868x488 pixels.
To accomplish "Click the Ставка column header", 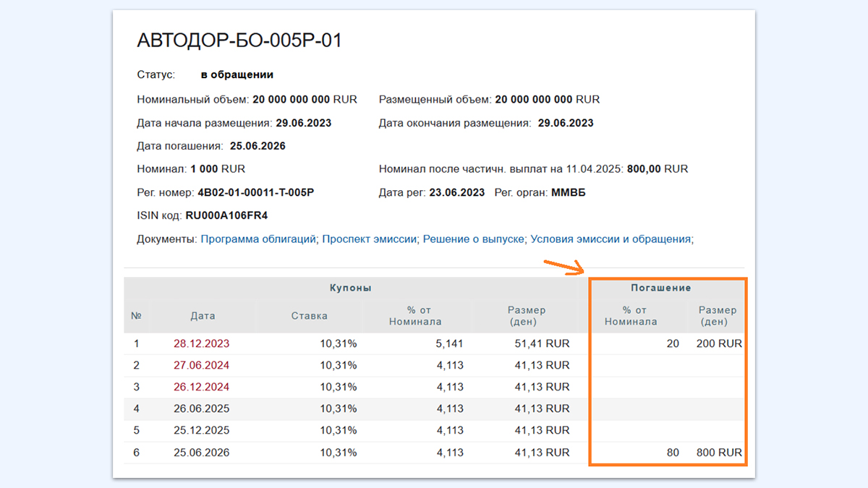I will pos(310,316).
